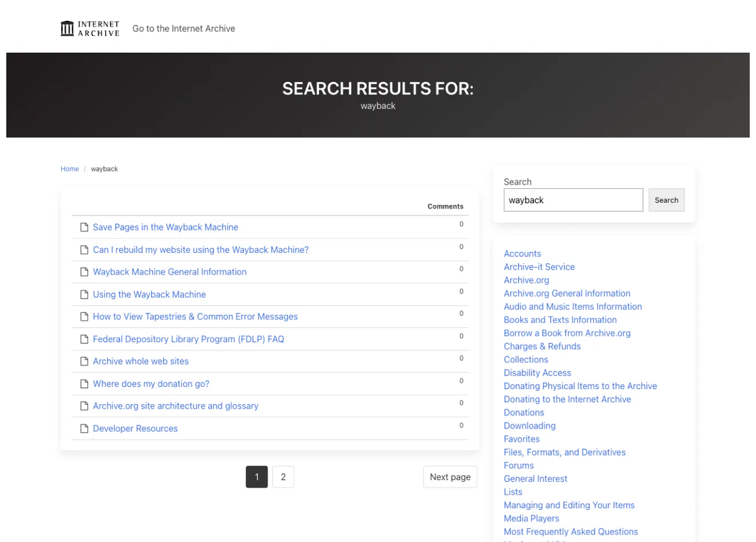Click page icon next to Where does my donation go?
The image size is (756, 542).
click(84, 383)
